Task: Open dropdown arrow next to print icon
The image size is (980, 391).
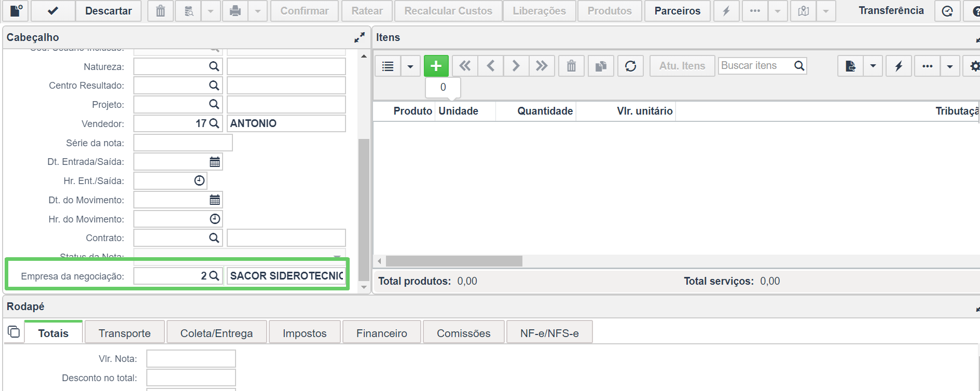Action: coord(257,10)
